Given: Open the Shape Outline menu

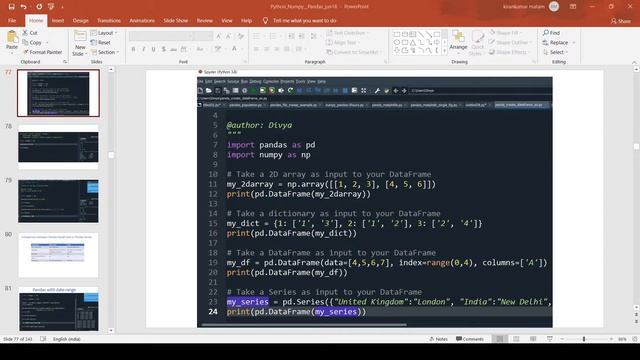Looking at the screenshot, I should click(510, 42).
